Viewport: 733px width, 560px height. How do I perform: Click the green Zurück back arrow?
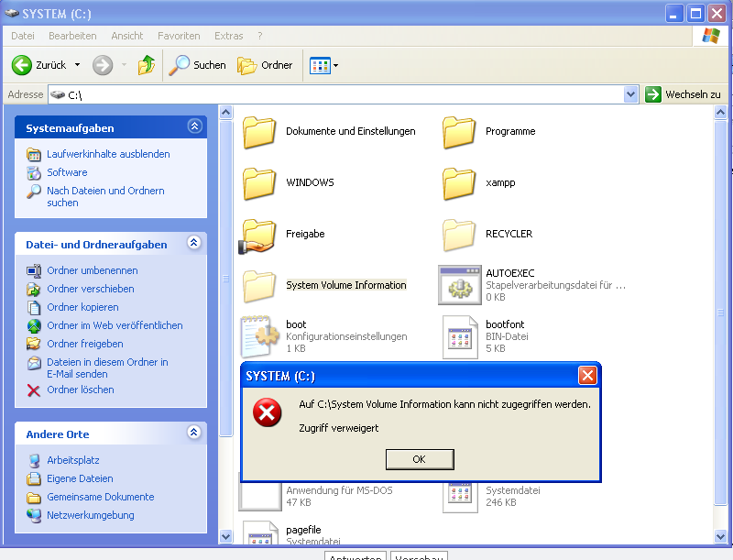pyautogui.click(x=21, y=65)
